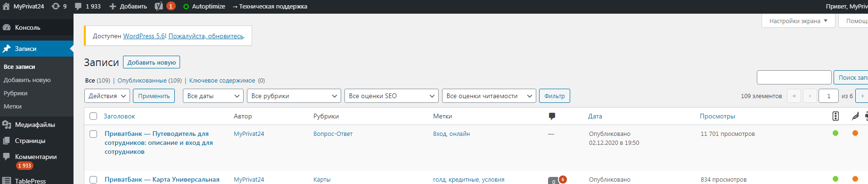Viewport: 868px width, 184px height.
Task: Click the updates icon showing 9
Action: (56, 6)
